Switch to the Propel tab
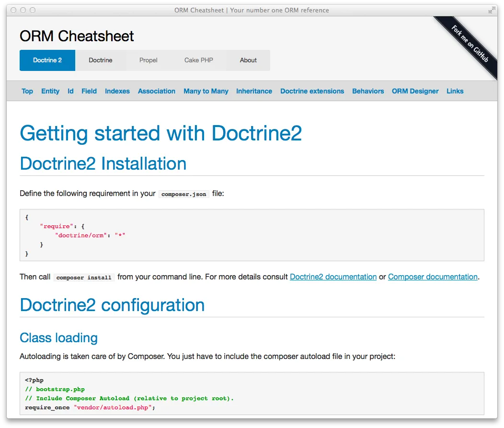The height and width of the screenshot is (428, 504). 149,60
